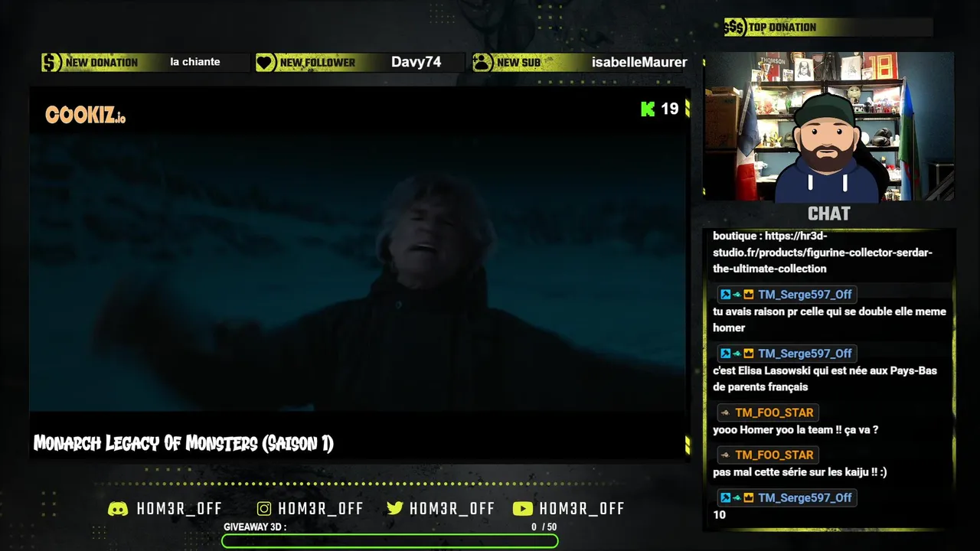This screenshot has height=551, width=980.
Task: Click username TM_Serge597_Off above 'c'est Elisa Lasowski'
Action: pos(805,354)
